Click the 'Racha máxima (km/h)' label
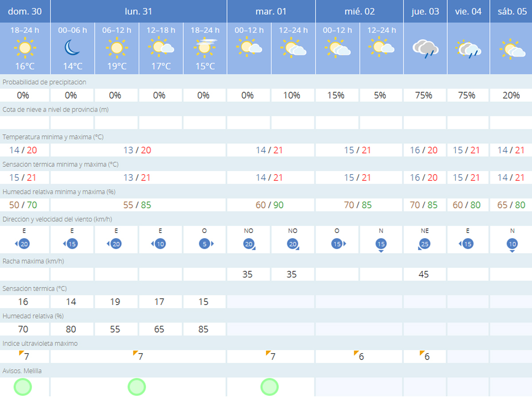Viewport: 532px width, 399px height. tap(33, 261)
